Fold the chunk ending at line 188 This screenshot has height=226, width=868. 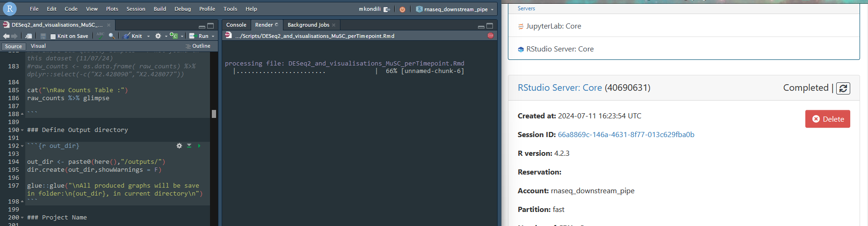22,114
